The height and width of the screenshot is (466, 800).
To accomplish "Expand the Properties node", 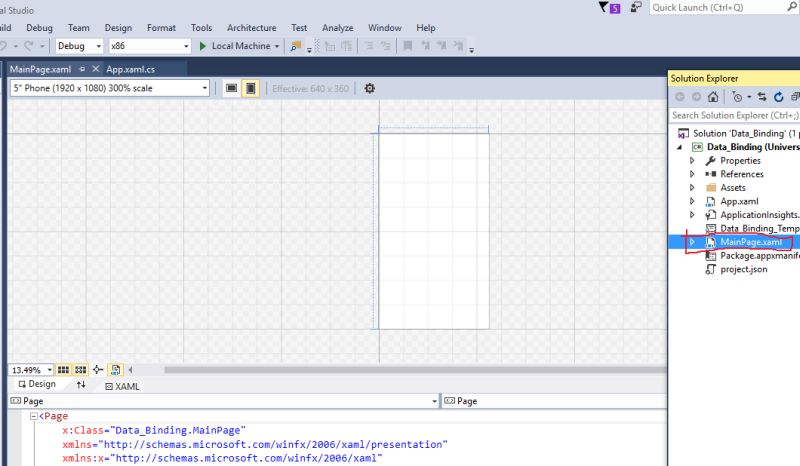I will pyautogui.click(x=692, y=160).
